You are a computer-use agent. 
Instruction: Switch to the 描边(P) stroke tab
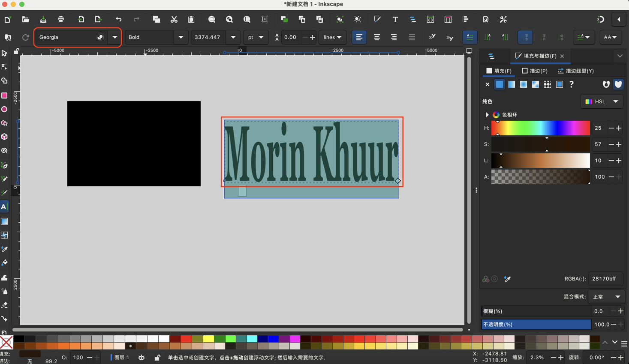pos(535,71)
